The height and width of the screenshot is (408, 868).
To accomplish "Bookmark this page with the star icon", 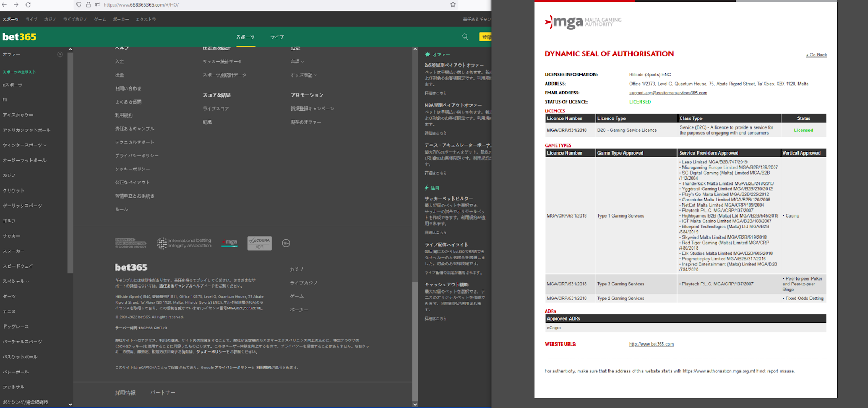I will [x=453, y=4].
